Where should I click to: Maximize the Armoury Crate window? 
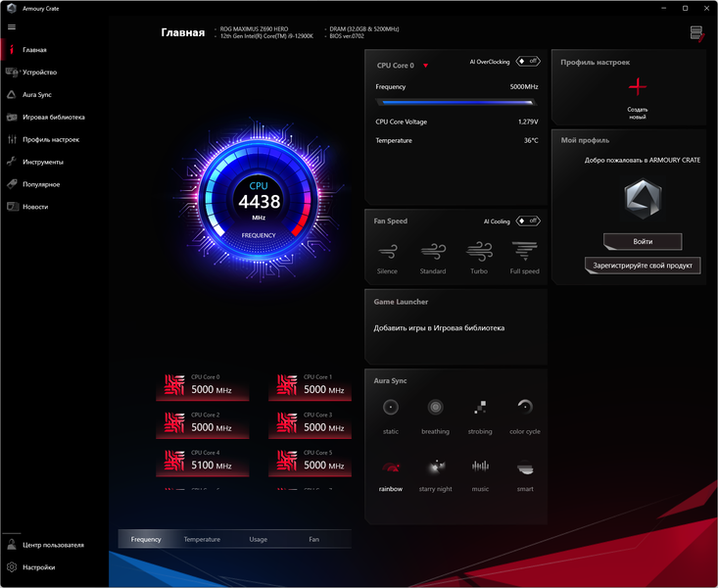coord(685,8)
